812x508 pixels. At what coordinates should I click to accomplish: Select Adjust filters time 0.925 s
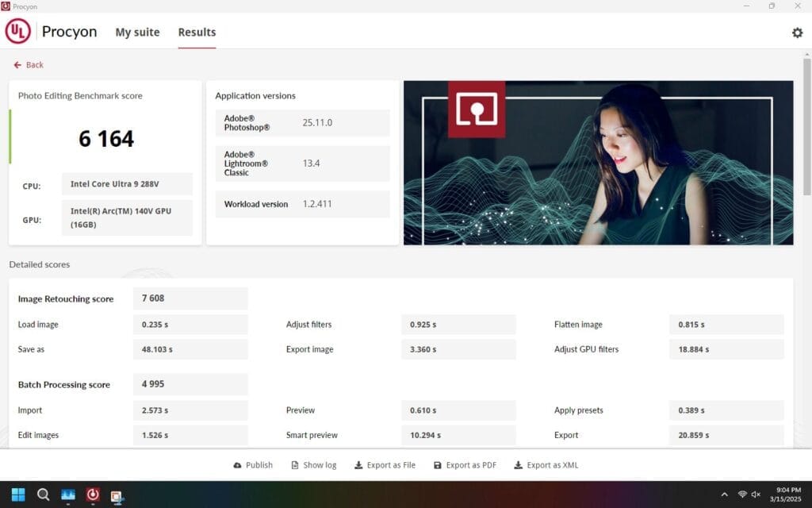click(458, 325)
